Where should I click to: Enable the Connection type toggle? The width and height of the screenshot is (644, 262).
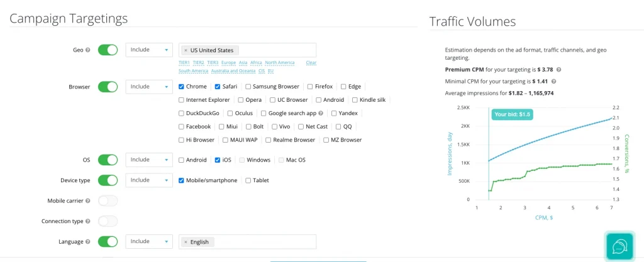108,221
